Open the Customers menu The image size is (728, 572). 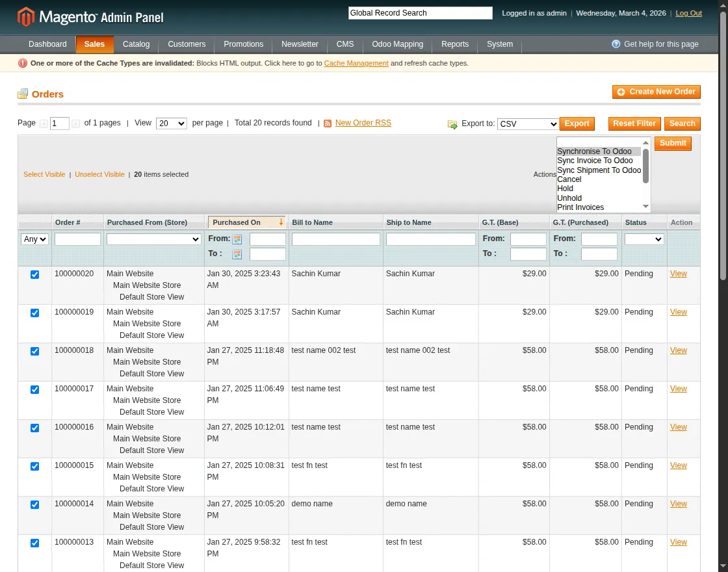pyautogui.click(x=187, y=44)
